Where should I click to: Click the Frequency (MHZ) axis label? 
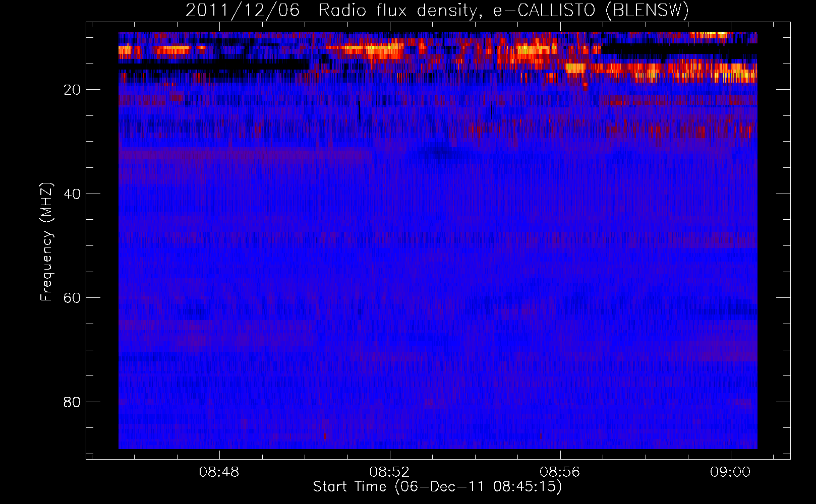(x=46, y=242)
